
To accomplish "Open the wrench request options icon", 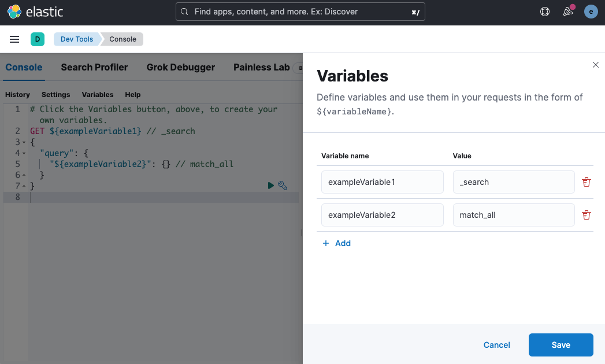I will [283, 185].
